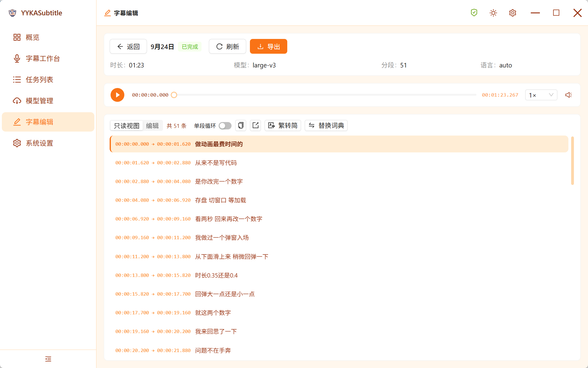Minimize the YYKASubtitle window

(x=535, y=13)
